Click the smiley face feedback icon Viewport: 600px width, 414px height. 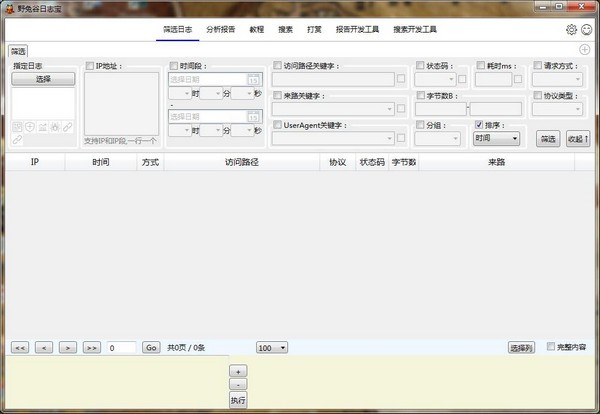[587, 29]
